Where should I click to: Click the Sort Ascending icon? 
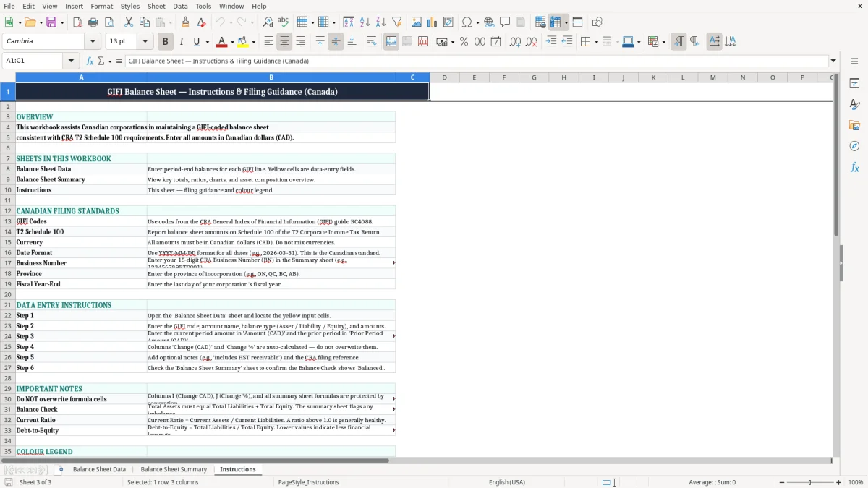coord(365,22)
